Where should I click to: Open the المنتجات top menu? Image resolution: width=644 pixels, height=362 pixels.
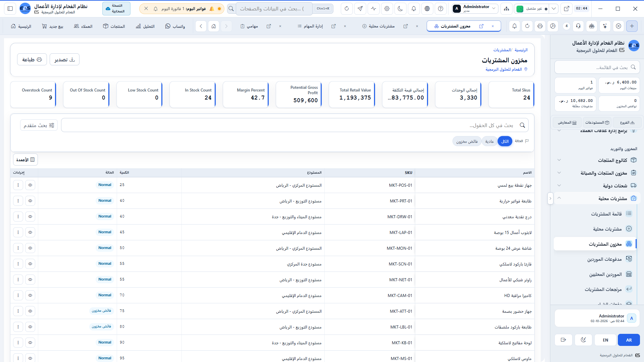[114, 26]
